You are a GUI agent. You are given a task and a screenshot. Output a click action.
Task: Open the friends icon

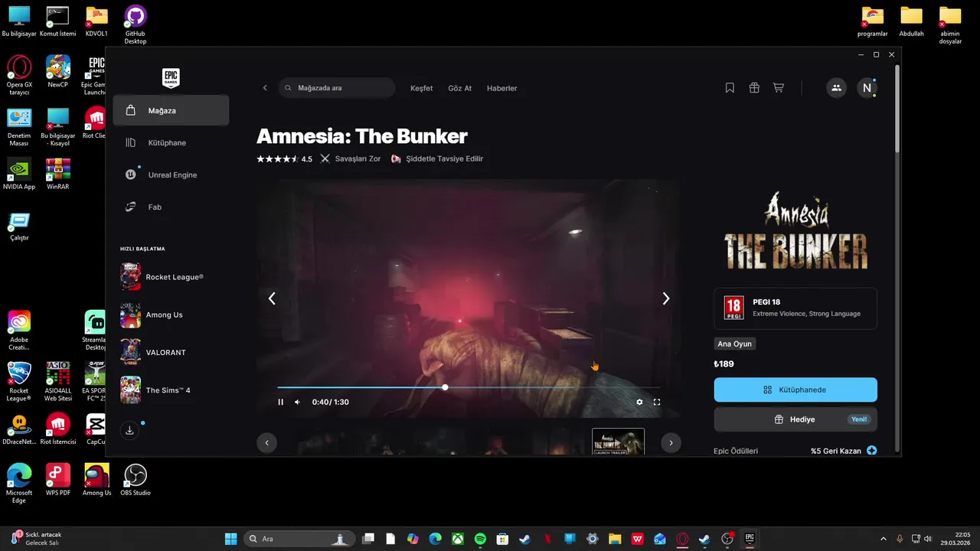pyautogui.click(x=836, y=88)
